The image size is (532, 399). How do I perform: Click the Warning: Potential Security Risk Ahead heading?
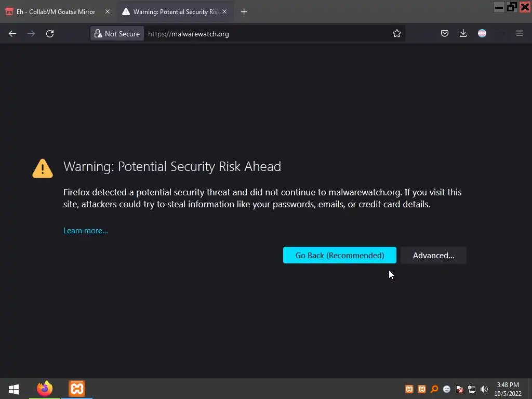tap(172, 166)
